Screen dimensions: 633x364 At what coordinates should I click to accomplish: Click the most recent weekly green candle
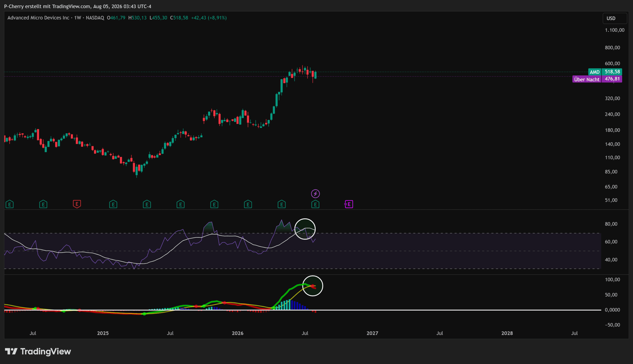click(316, 75)
